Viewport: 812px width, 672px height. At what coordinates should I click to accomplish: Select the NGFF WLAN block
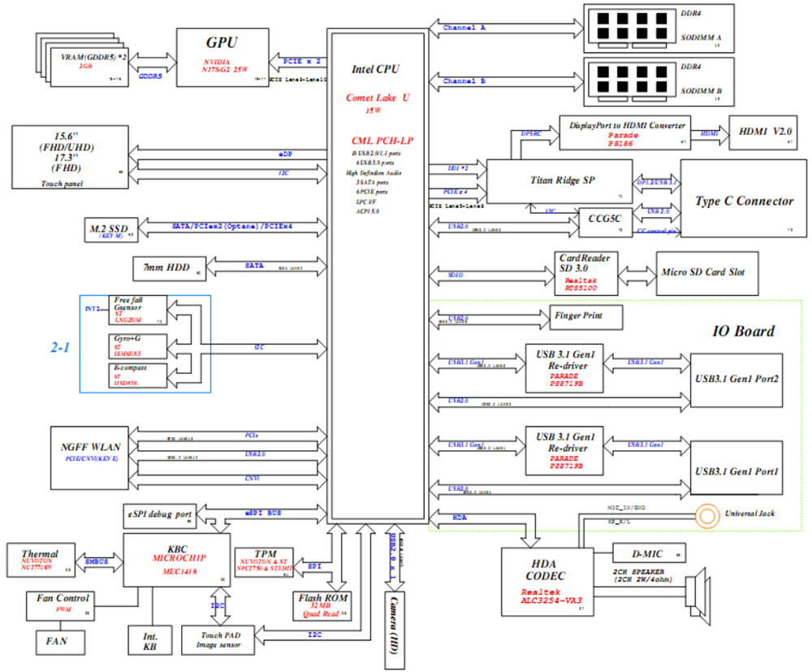click(x=89, y=458)
